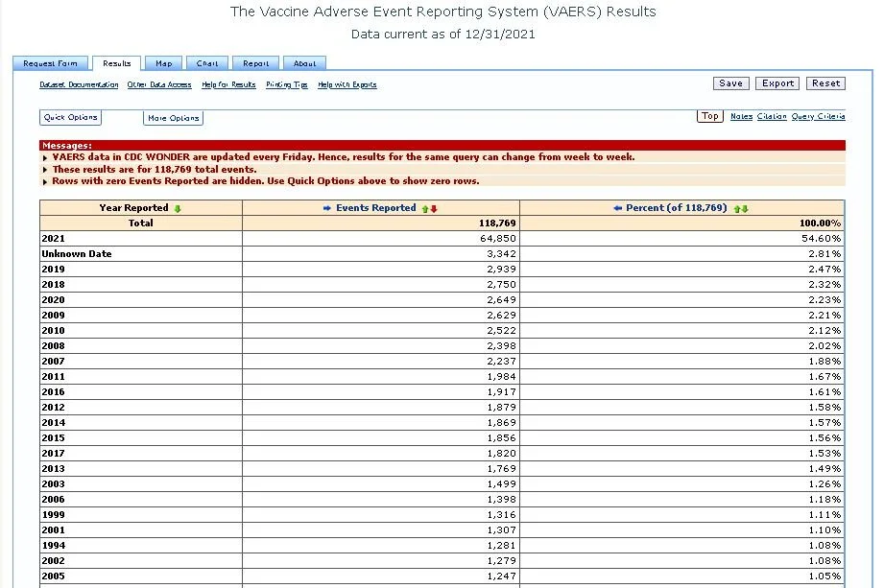Click the 2008 year row label
Screen dimensions: 884x588
point(53,346)
